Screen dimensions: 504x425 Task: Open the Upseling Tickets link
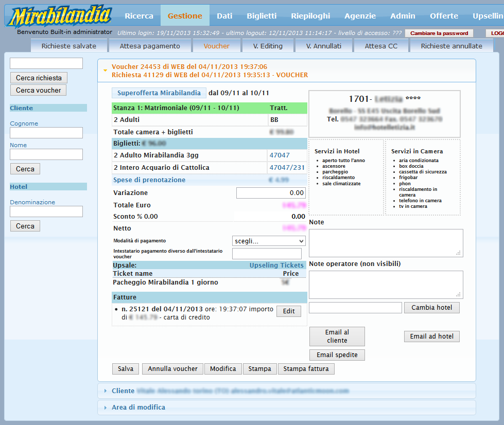tap(276, 265)
